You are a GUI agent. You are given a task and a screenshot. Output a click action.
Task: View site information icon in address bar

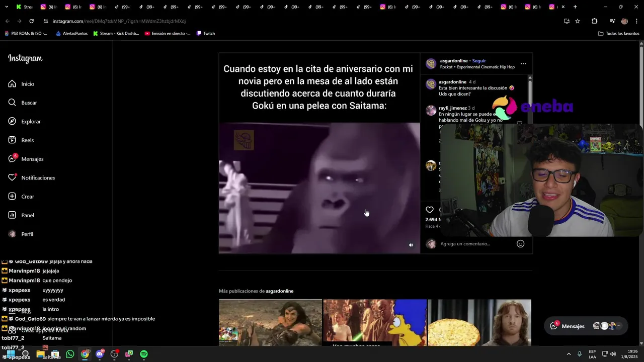pos(46,21)
